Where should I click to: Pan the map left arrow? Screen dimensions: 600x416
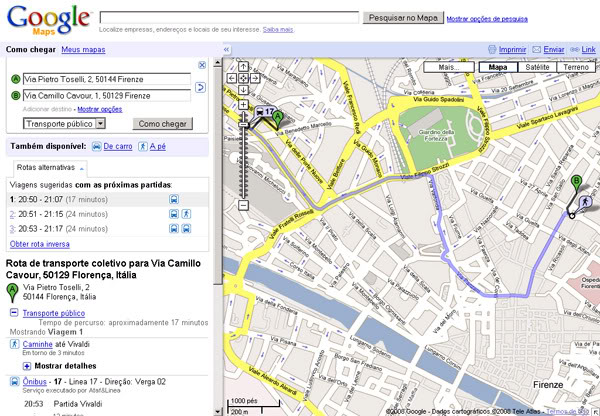[x=232, y=78]
